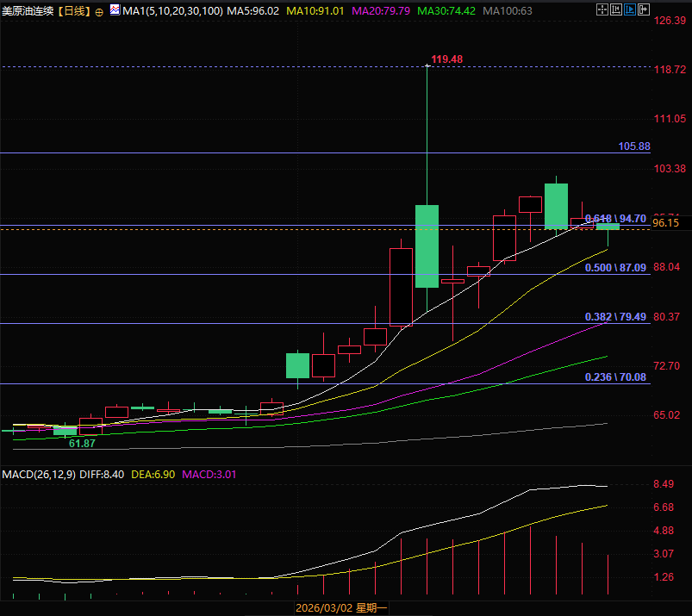Image resolution: width=692 pixels, height=616 pixels.
Task: Click the MACD(26,12,9) indicator label
Action: coord(39,475)
